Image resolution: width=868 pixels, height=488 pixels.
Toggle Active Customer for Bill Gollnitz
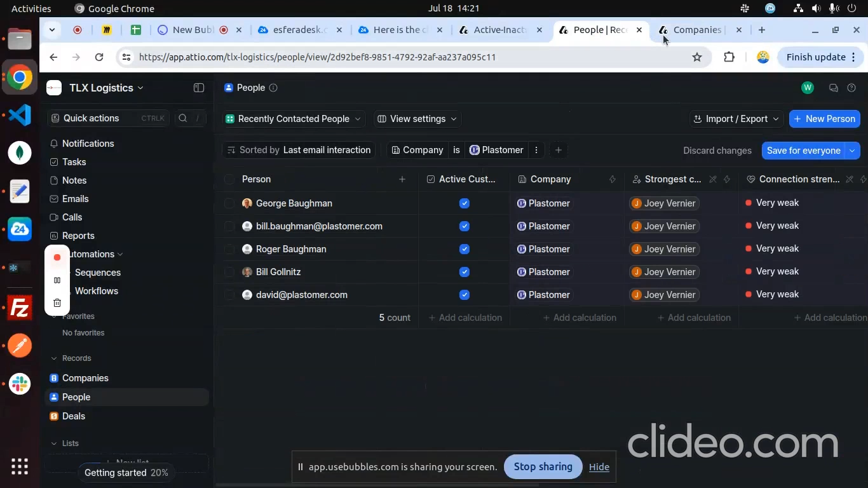click(x=465, y=272)
